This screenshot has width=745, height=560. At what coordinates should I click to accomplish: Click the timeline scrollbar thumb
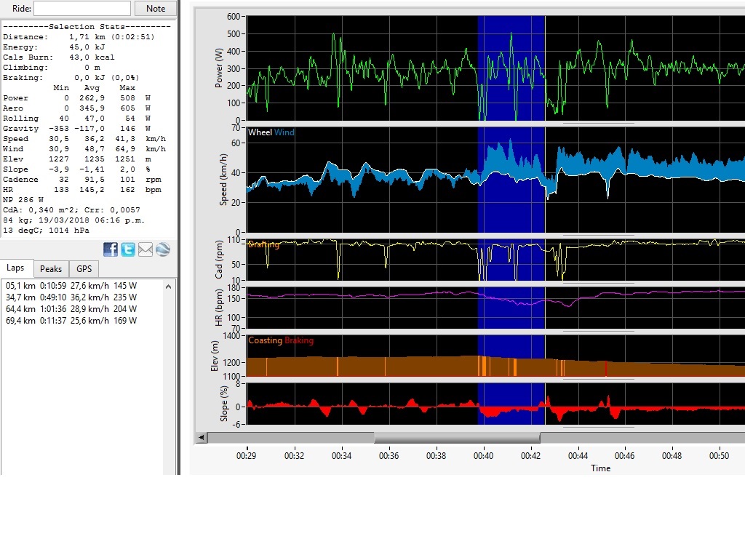click(458, 438)
